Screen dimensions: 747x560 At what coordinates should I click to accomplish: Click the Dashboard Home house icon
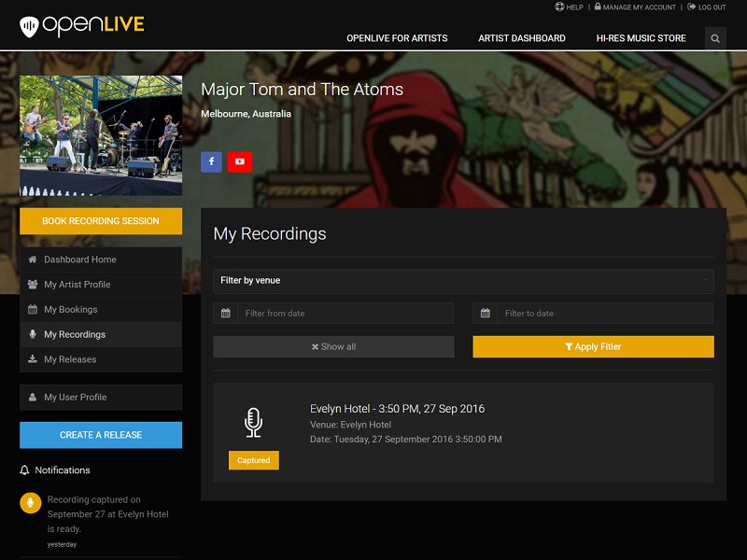(33, 259)
